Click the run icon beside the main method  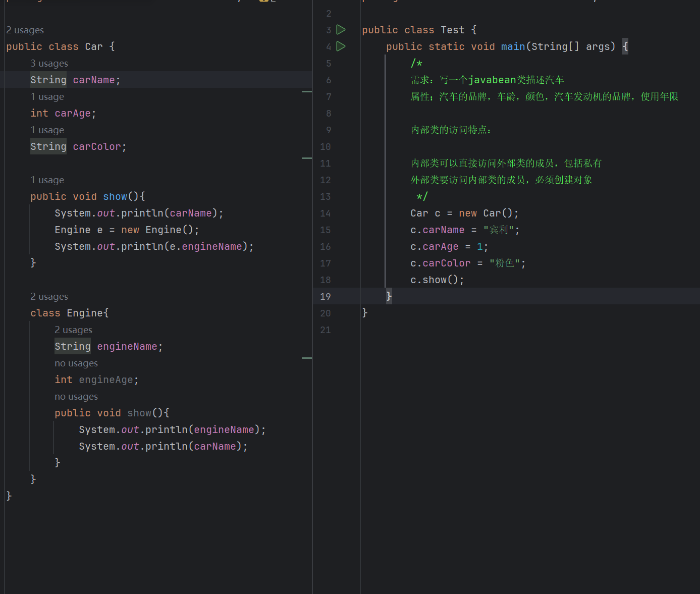click(x=341, y=46)
